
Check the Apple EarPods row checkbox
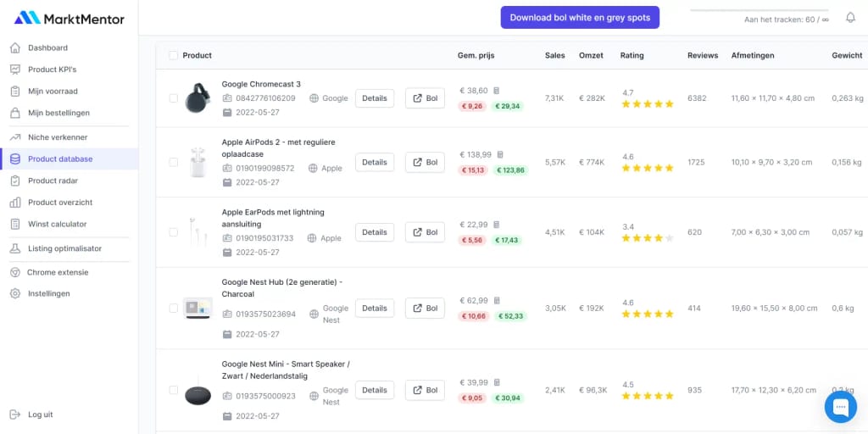point(173,232)
